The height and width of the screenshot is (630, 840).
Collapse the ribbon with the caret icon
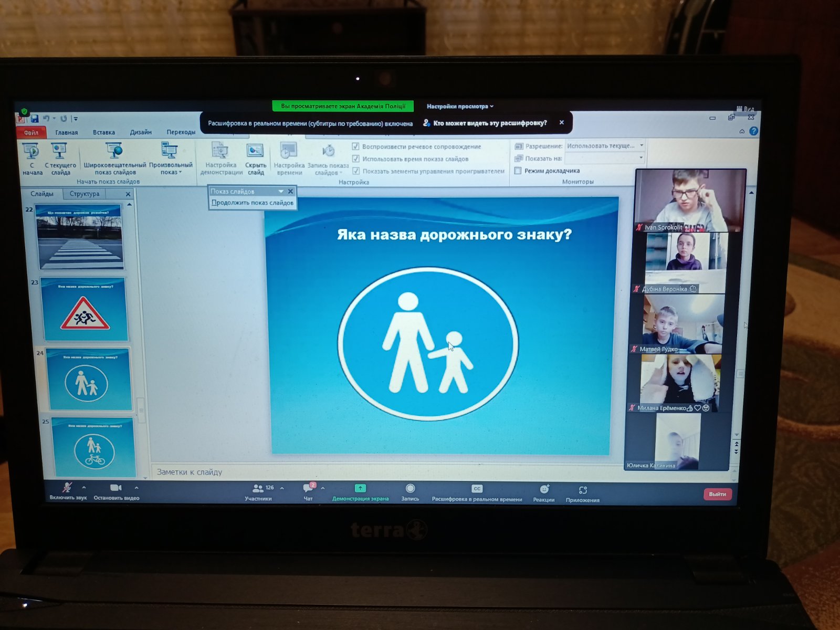tap(742, 131)
